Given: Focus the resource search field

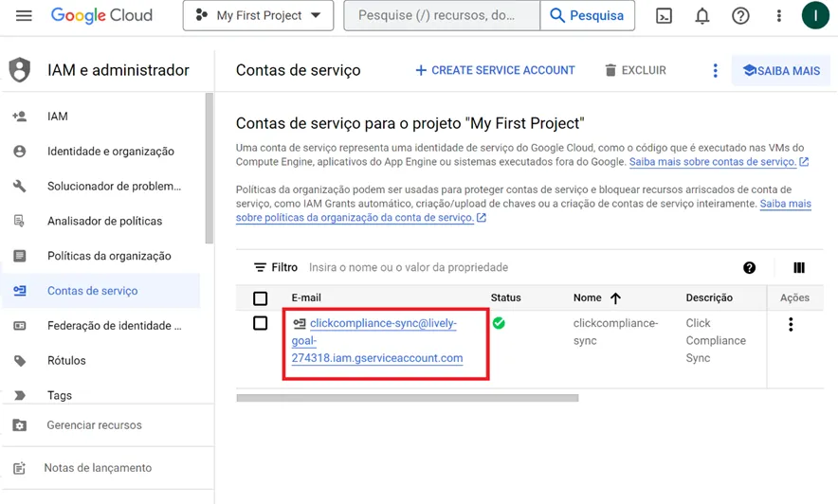Looking at the screenshot, I should pos(442,15).
